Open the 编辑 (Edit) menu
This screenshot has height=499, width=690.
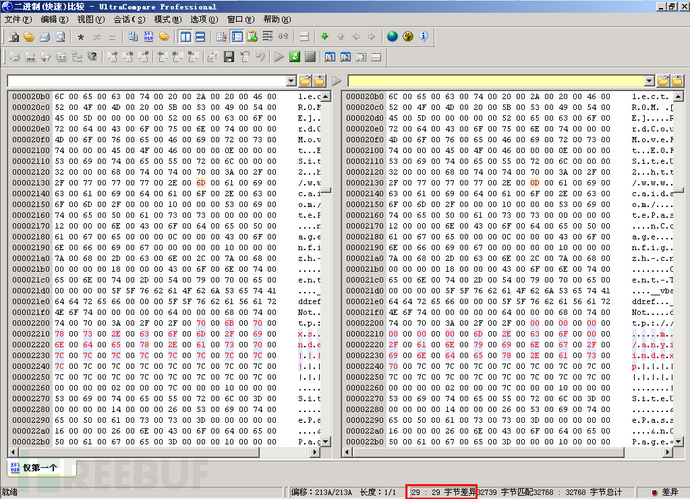(55, 19)
